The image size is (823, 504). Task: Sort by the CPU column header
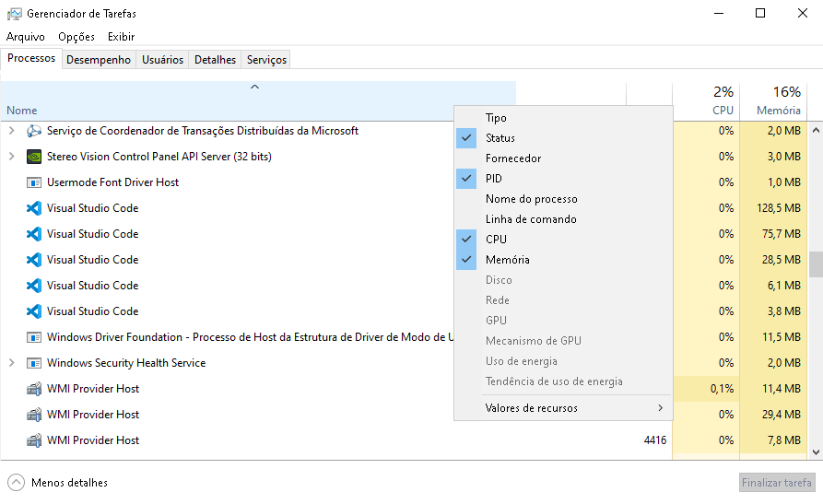click(706, 100)
